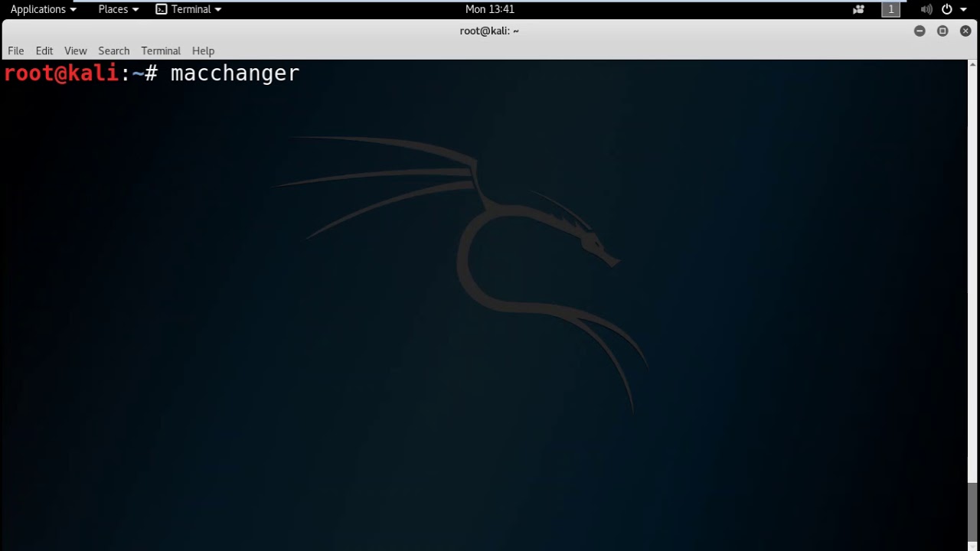Open the File menu

coord(16,51)
